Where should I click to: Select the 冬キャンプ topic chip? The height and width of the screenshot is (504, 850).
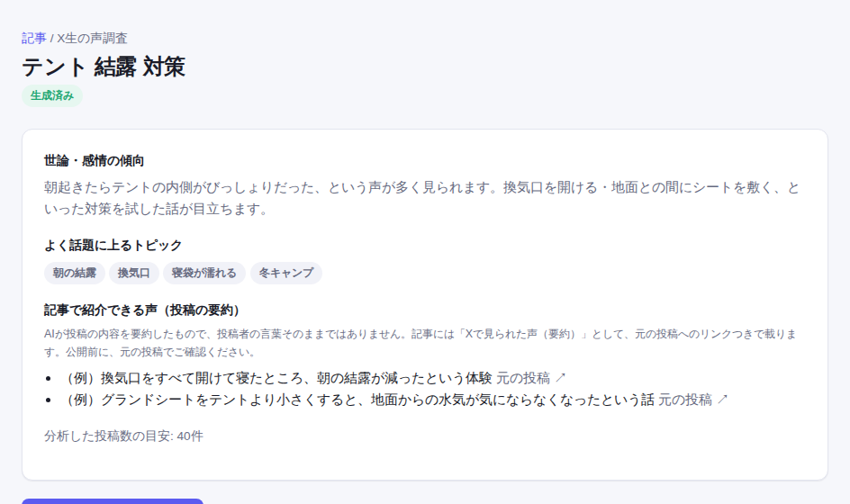point(286,273)
